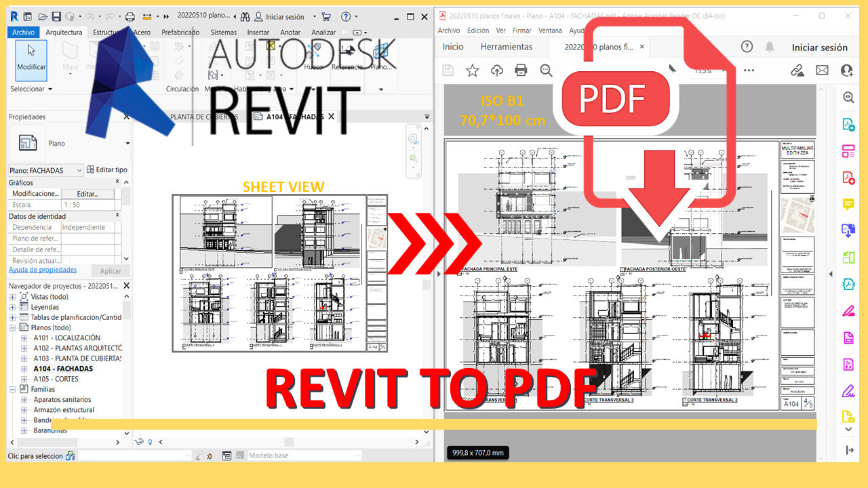Close the A104 - FACHADAS view tab
This screenshot has width=868, height=488.
coord(331,117)
